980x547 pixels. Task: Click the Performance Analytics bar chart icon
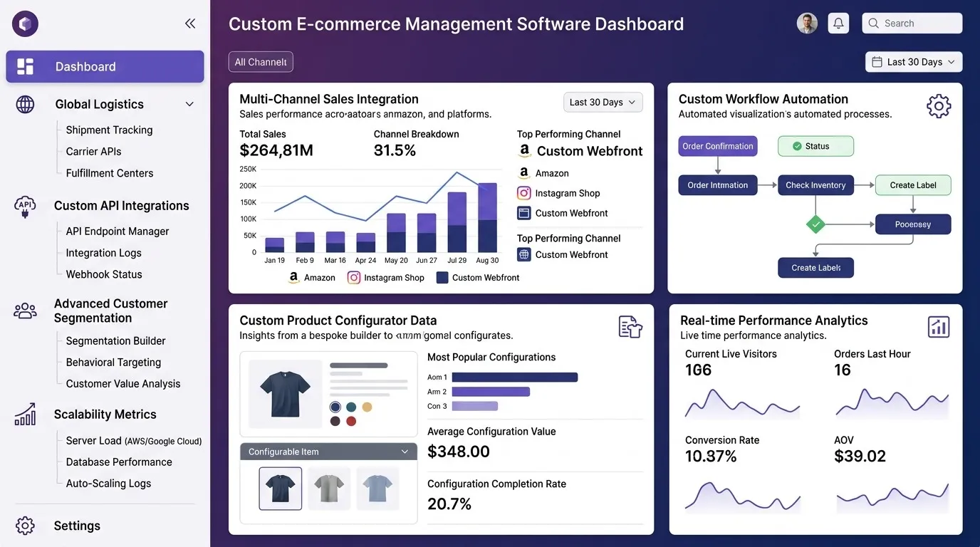coord(939,327)
